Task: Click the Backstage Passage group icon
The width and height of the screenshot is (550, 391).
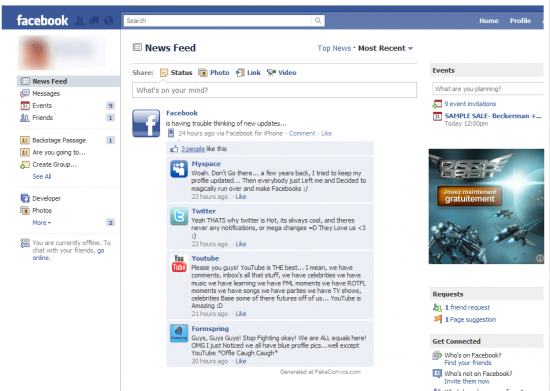Action: coord(25,140)
